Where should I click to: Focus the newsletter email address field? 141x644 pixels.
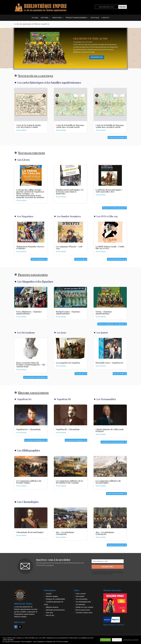click(108, 561)
